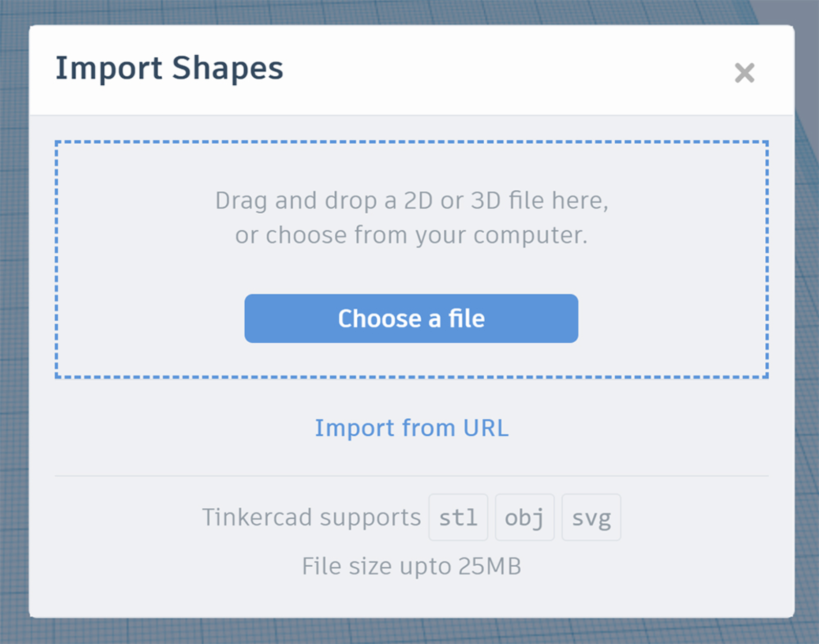This screenshot has width=819, height=644.
Task: Click the workplane grid below the dialog
Action: pos(409,632)
